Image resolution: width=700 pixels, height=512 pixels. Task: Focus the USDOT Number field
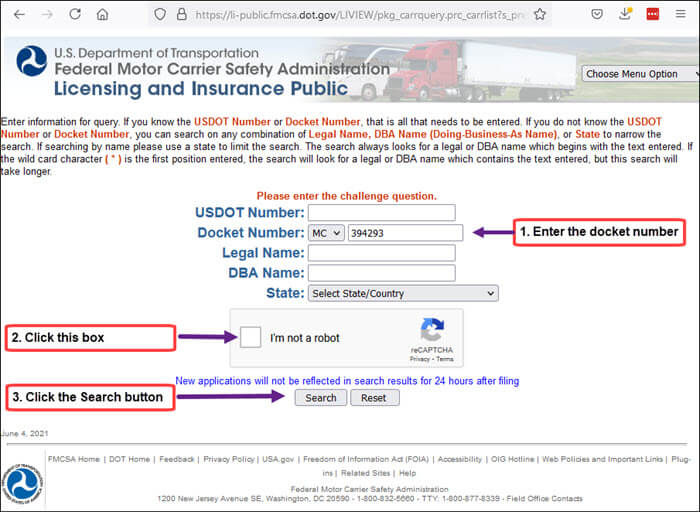382,212
